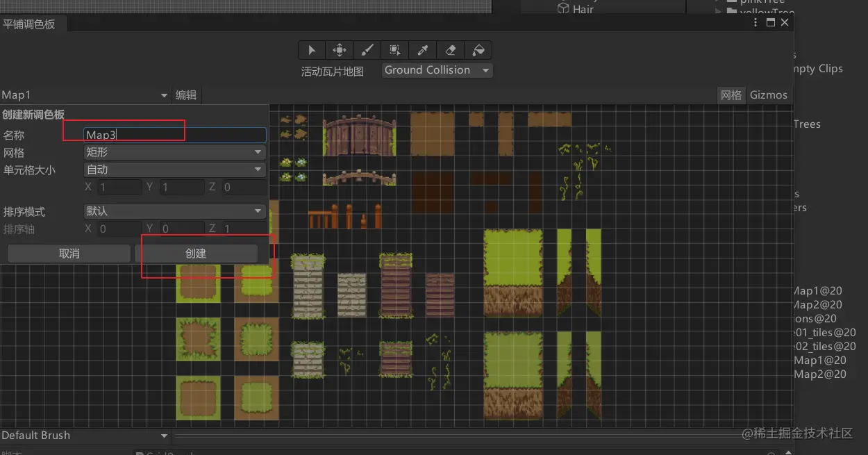Select the paintbrush tool
This screenshot has width=868, height=455.
click(x=367, y=50)
